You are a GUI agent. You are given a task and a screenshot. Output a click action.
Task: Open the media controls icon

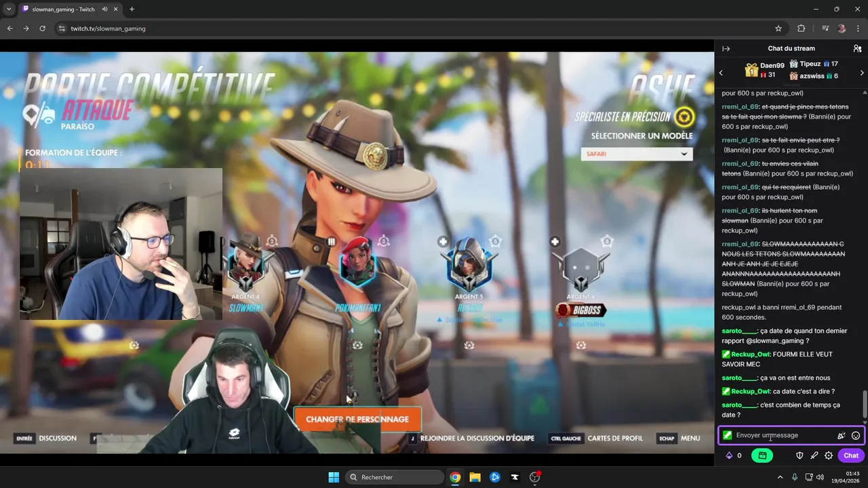(825, 28)
